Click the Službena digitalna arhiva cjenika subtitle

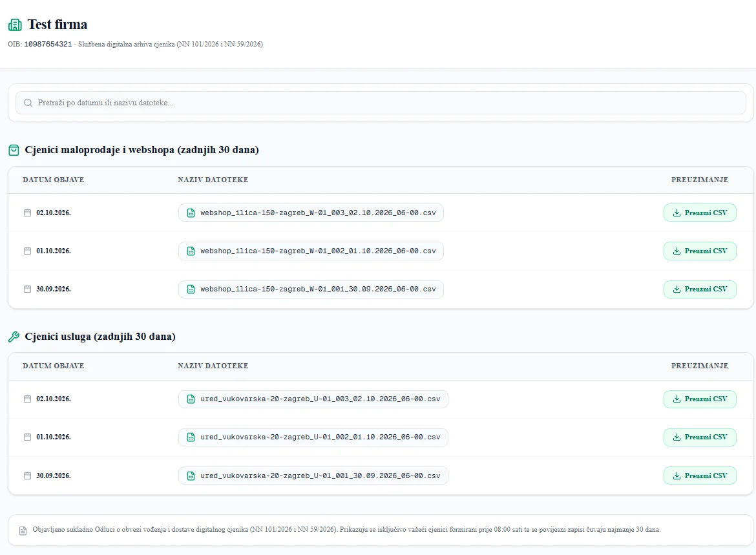(x=171, y=44)
